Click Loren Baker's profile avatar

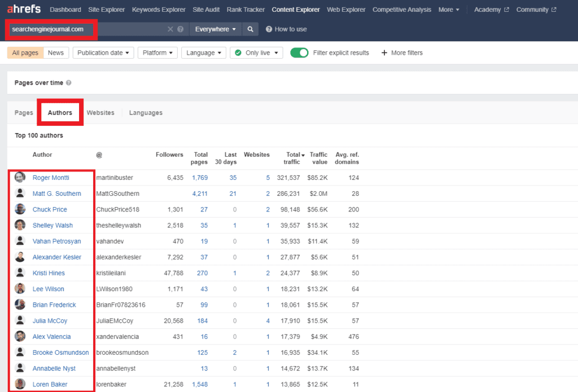20,384
